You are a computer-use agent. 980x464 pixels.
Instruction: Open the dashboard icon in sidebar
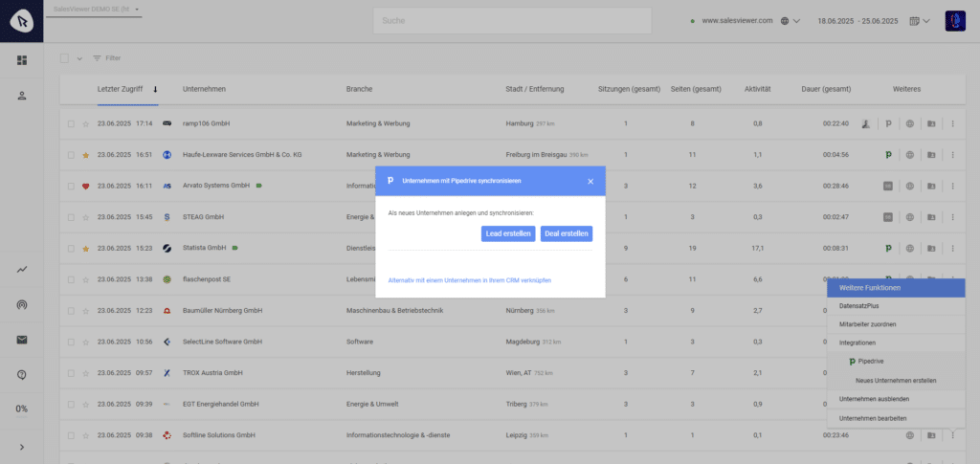(x=22, y=60)
